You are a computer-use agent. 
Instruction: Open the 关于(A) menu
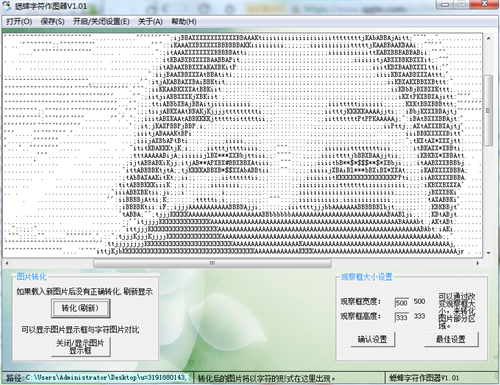[x=150, y=22]
